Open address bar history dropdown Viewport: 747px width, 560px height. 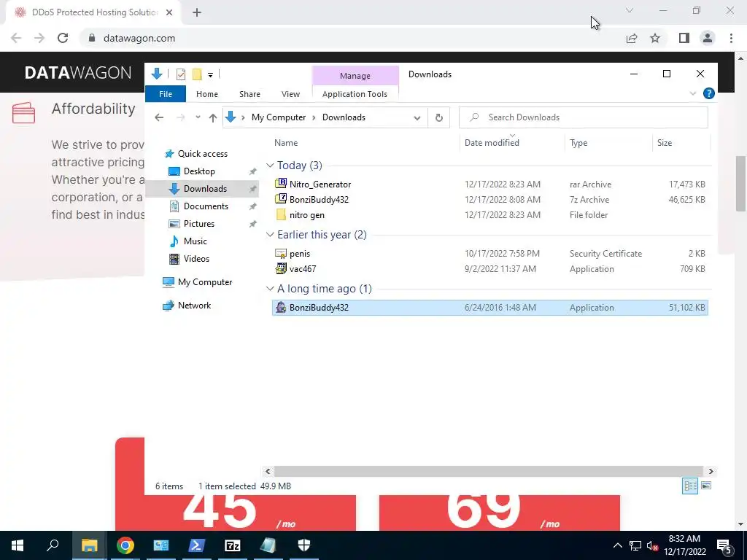point(417,117)
